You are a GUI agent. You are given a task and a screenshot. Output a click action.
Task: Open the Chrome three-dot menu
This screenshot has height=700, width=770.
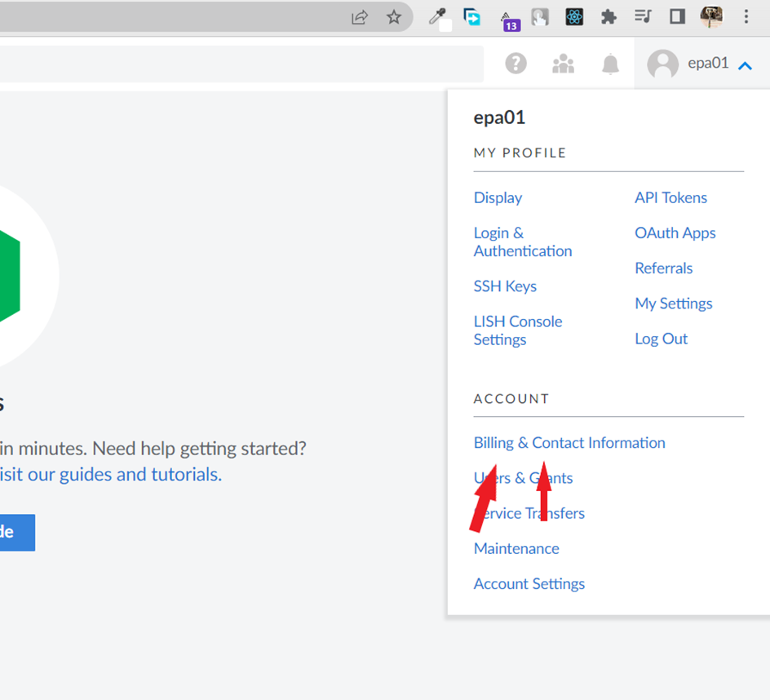(x=746, y=16)
